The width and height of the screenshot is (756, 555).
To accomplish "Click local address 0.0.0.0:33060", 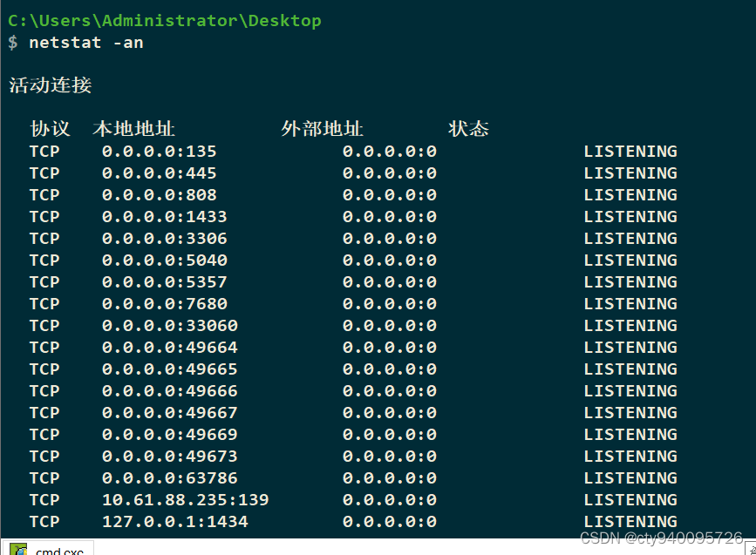I will (170, 326).
